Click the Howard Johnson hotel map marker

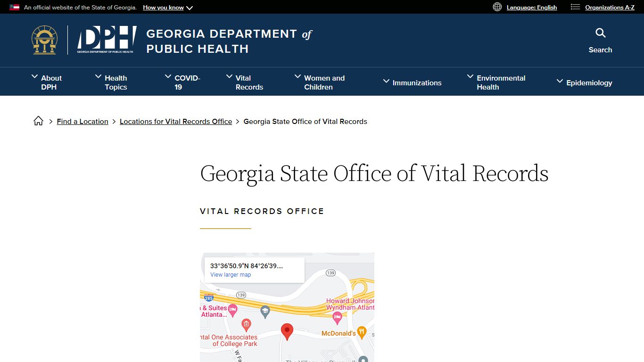[x=337, y=318]
